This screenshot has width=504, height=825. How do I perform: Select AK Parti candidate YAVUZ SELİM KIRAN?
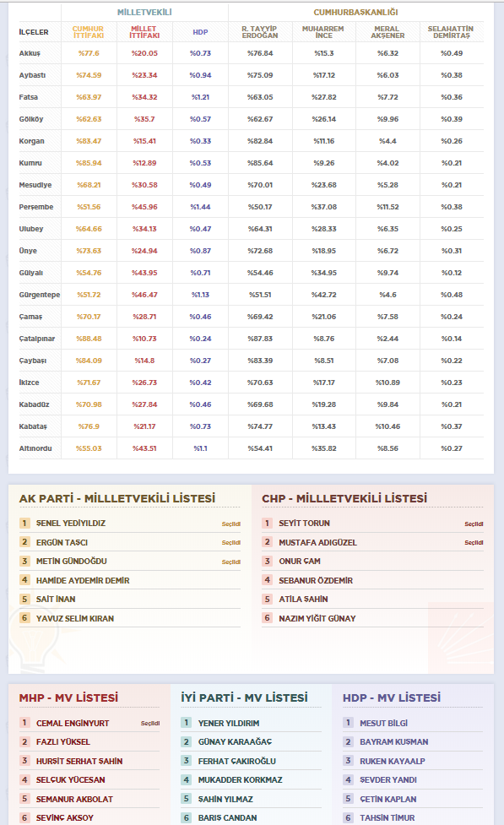point(74,619)
